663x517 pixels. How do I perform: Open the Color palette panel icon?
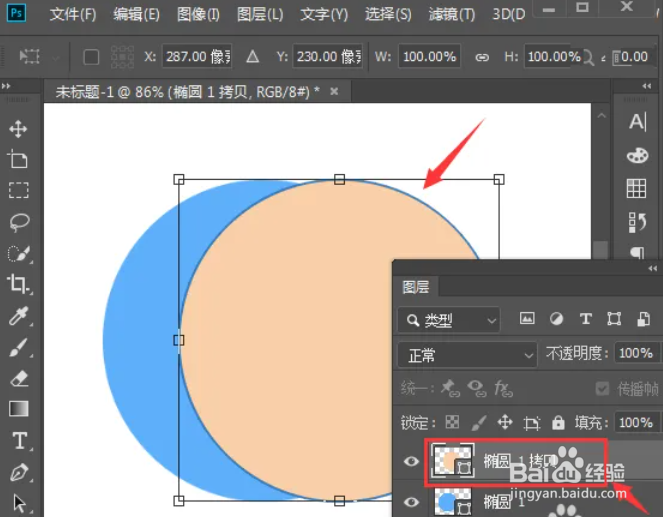(638, 155)
